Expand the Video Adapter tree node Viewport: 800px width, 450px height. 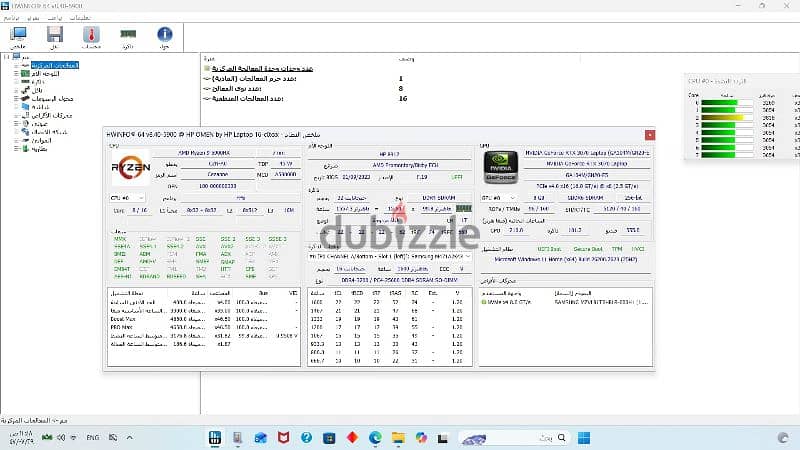(x=16, y=98)
